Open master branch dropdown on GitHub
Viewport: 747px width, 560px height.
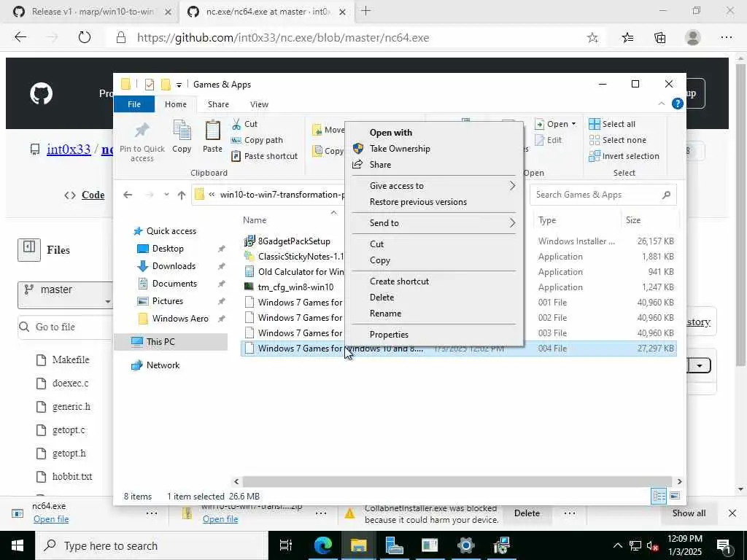pyautogui.click(x=65, y=295)
